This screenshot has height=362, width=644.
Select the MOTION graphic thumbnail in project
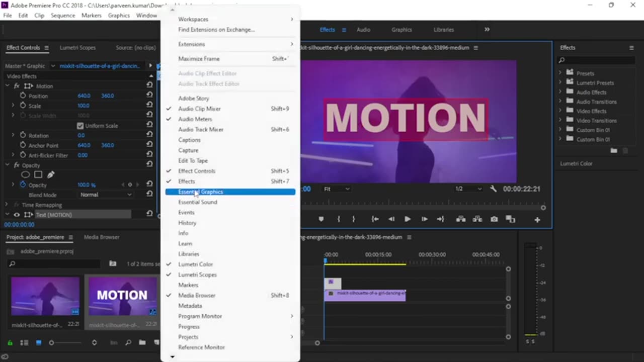(x=122, y=297)
